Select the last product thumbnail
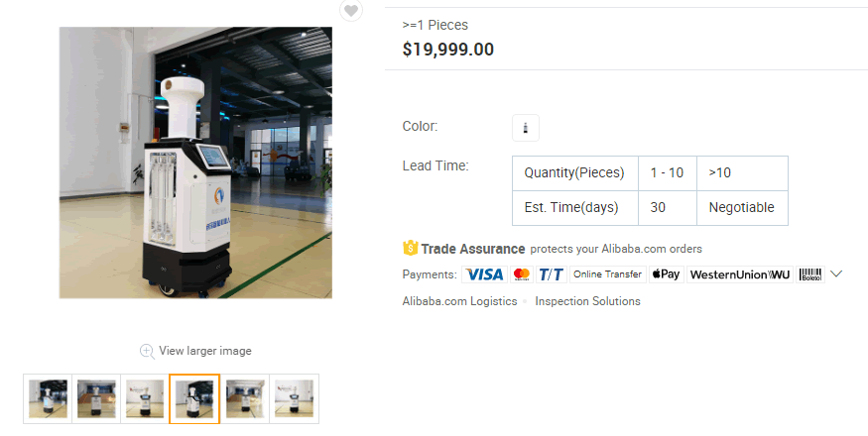The width and height of the screenshot is (868, 436). click(294, 399)
